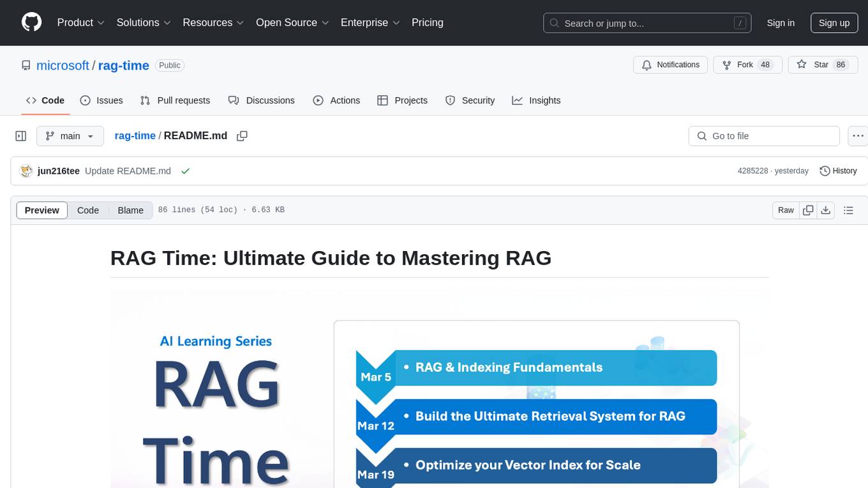Open the file History
The width and height of the screenshot is (868, 488).
(838, 171)
